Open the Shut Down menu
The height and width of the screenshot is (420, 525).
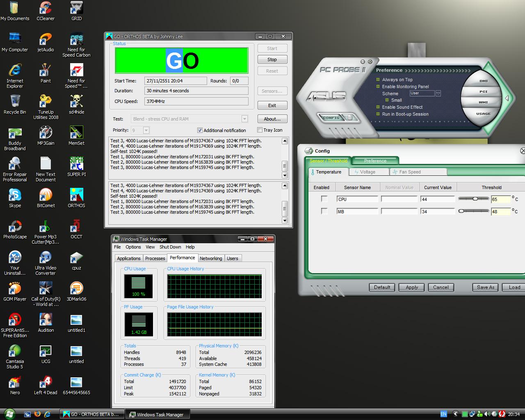170,247
